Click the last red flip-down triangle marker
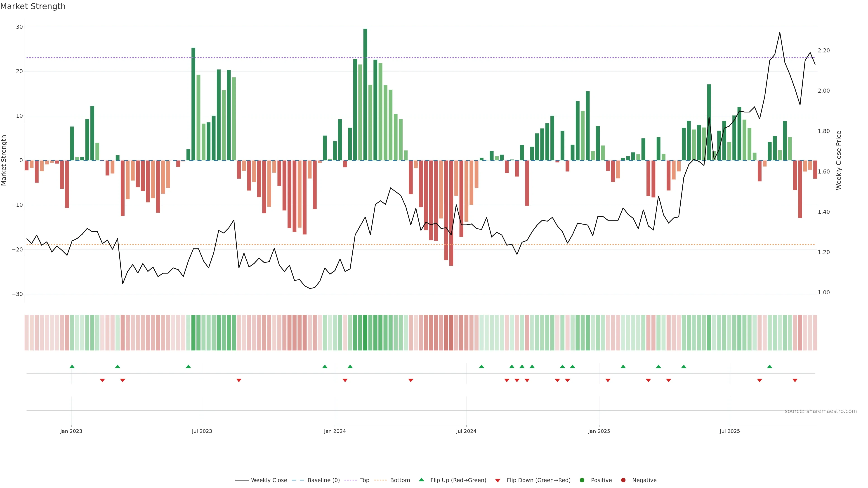 pyautogui.click(x=795, y=380)
